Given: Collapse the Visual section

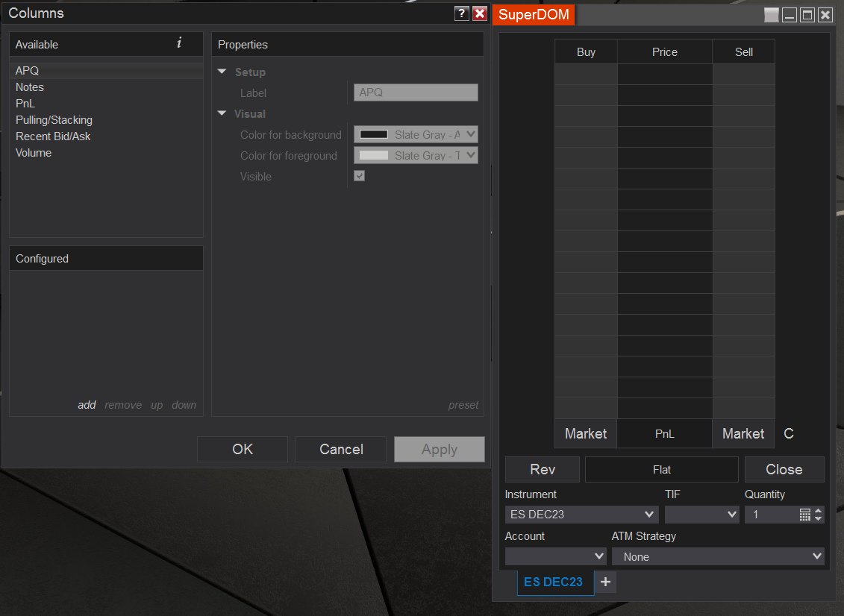Looking at the screenshot, I should 222,113.
